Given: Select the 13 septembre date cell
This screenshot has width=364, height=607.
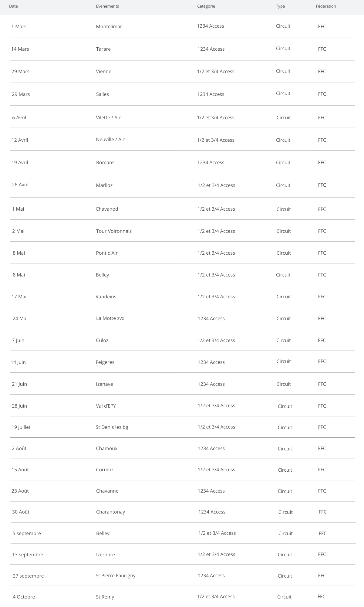Looking at the screenshot, I should (x=28, y=554).
